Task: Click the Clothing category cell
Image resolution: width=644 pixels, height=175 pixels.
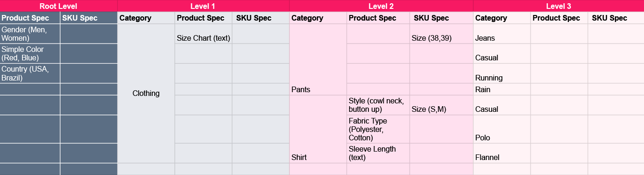Action: click(146, 94)
